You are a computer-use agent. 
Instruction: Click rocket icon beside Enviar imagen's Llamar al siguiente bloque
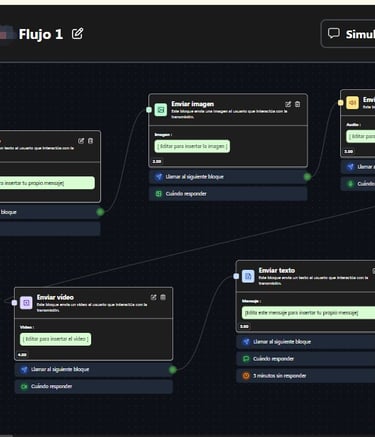pyautogui.click(x=159, y=177)
